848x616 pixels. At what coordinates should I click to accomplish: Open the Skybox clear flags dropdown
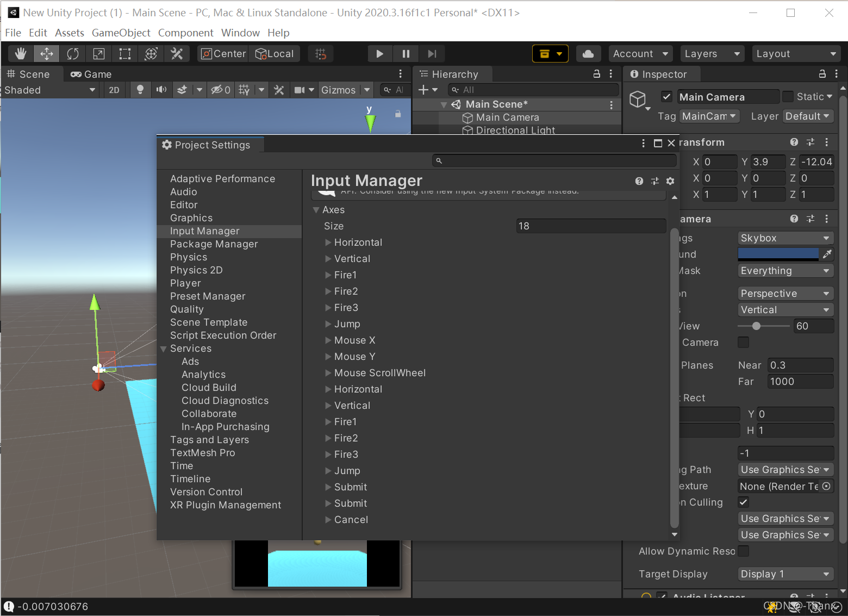tap(785, 238)
